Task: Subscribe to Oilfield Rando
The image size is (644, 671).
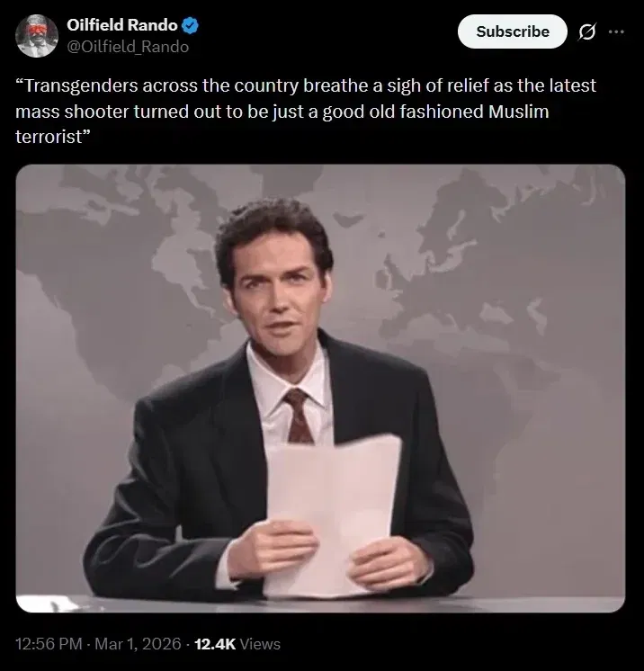Action: coord(512,31)
